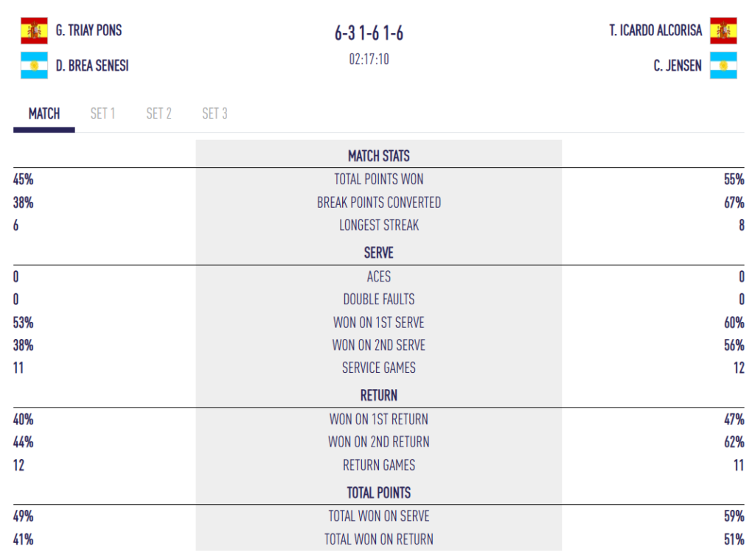Click the RETURN section header
Viewport: 755px width, 560px height.
tap(379, 396)
